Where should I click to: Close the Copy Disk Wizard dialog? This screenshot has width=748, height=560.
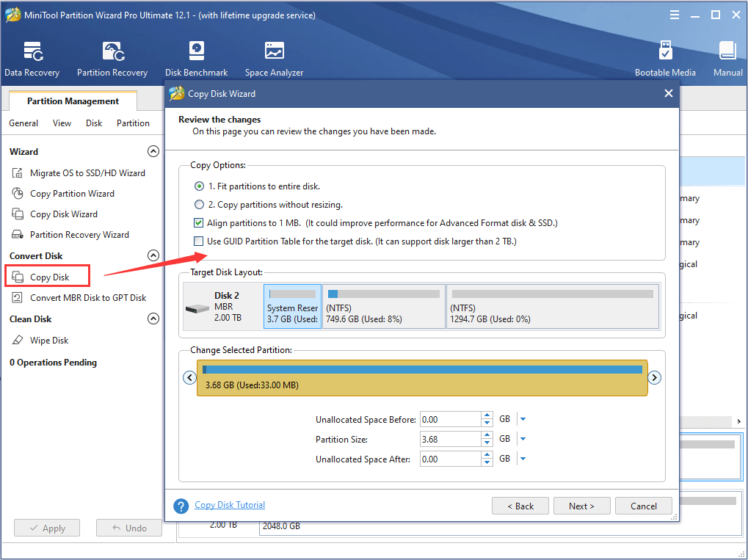pyautogui.click(x=668, y=93)
